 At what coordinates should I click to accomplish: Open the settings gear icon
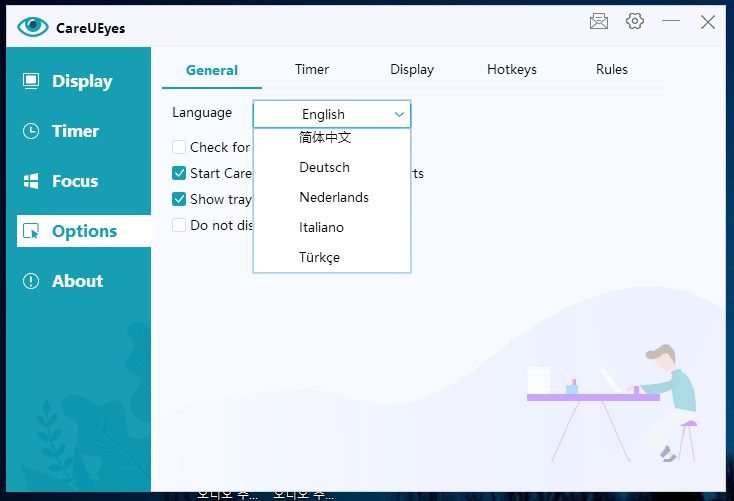pyautogui.click(x=635, y=21)
